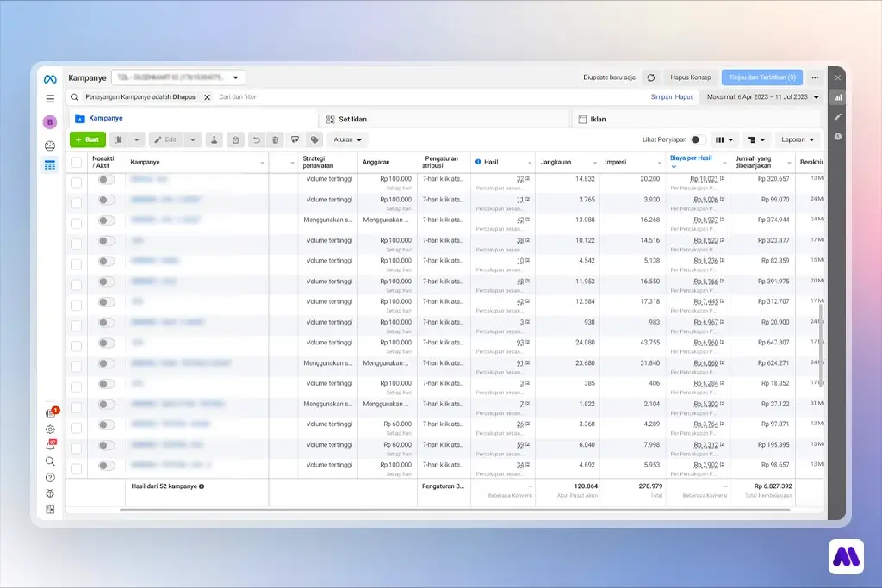Viewport: 882px width, 588px height.
Task: Click the Tinjau dan Terbitkan (3) button
Action: point(762,77)
